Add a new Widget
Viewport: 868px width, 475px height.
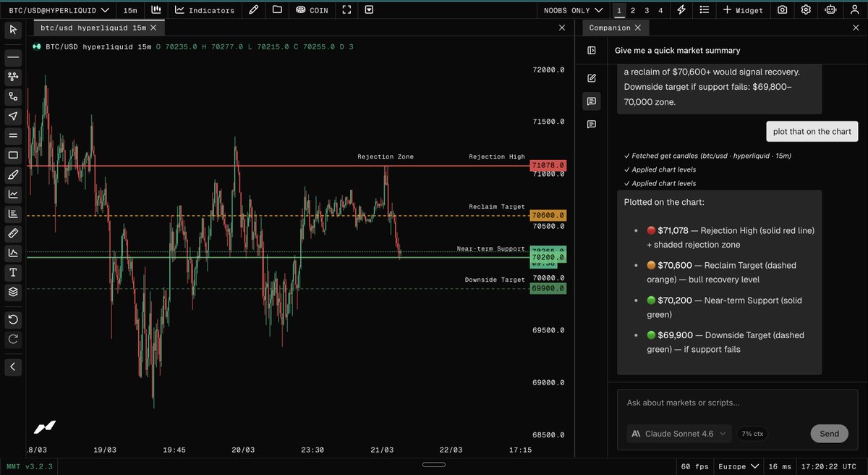743,10
